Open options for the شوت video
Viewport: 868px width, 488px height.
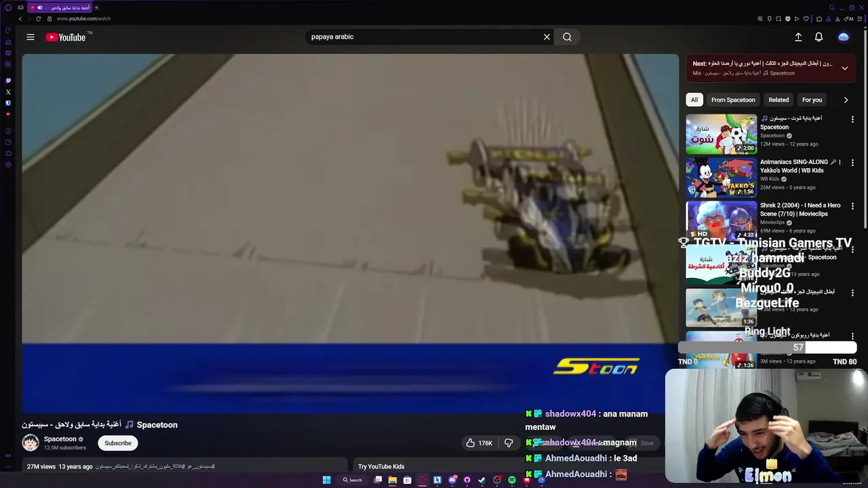pyautogui.click(x=852, y=119)
